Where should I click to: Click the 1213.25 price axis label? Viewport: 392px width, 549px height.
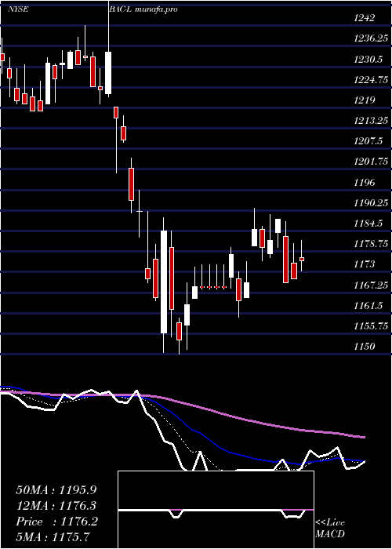[x=371, y=121]
